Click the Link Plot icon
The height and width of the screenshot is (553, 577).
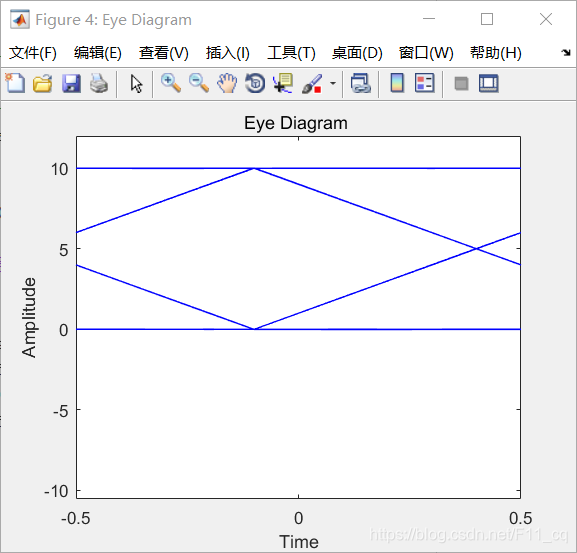[x=361, y=83]
